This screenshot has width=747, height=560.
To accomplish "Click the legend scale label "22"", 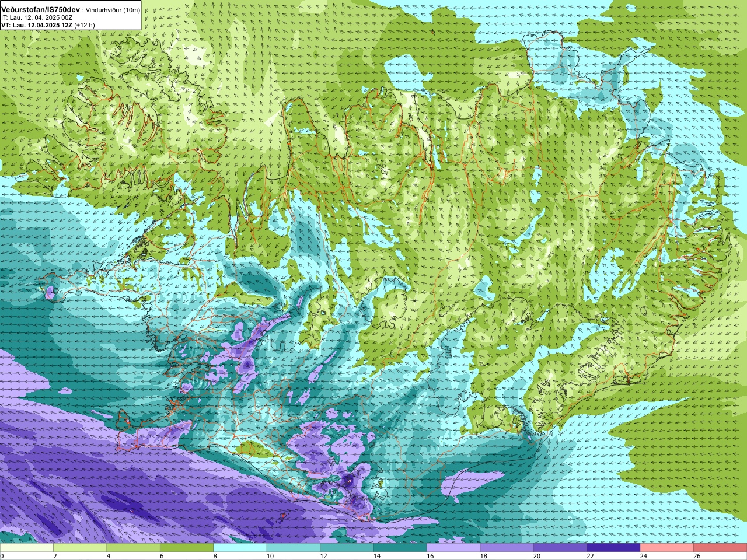I will click(x=590, y=556).
